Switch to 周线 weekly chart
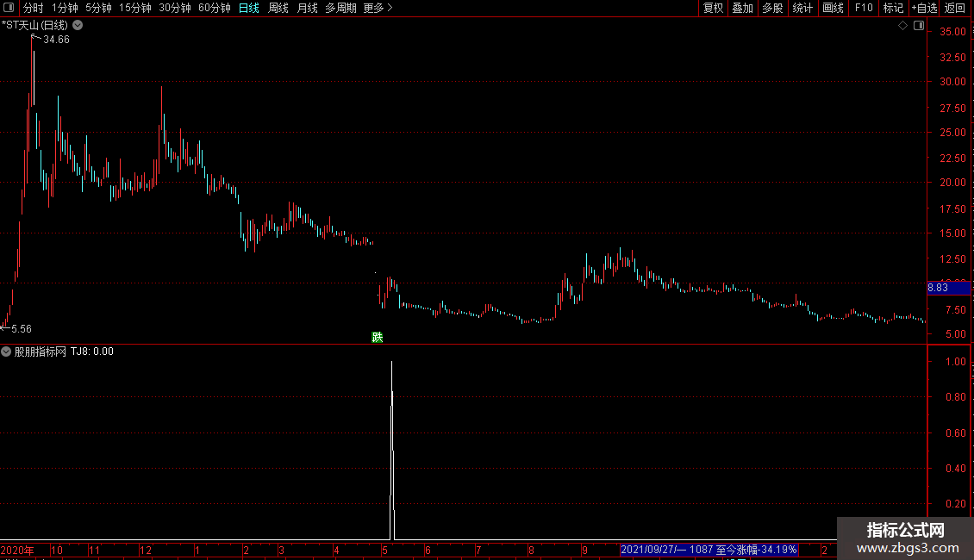974x560 pixels. click(278, 8)
